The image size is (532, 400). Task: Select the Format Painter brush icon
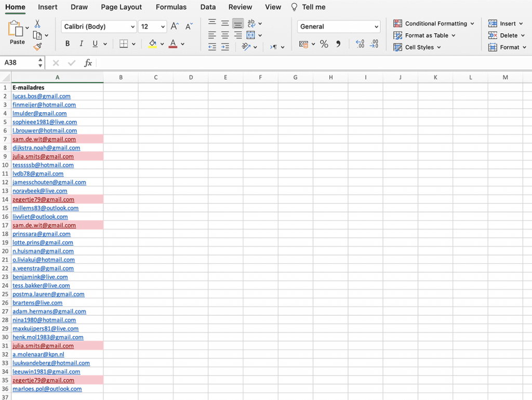point(37,47)
